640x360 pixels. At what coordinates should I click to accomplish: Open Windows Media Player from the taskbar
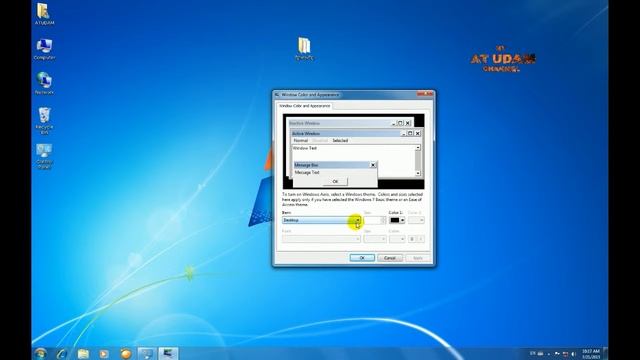click(104, 353)
